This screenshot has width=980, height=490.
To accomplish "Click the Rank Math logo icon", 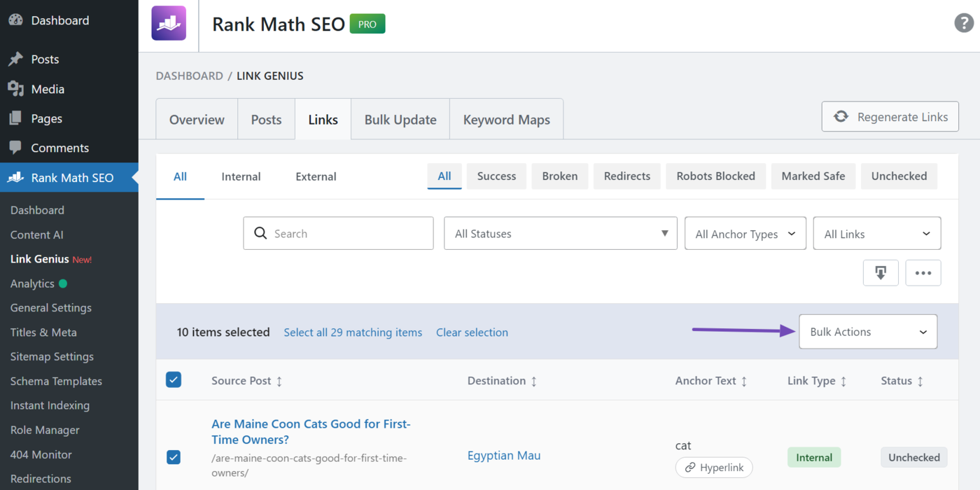I will pyautogui.click(x=169, y=23).
